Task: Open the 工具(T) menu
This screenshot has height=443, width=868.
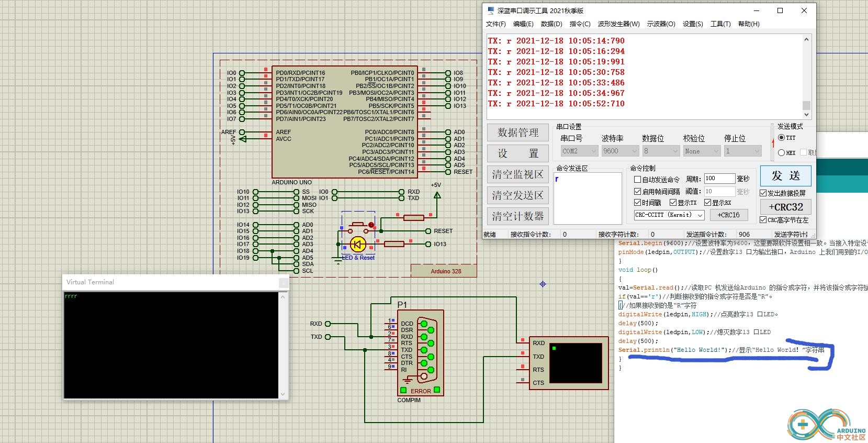Action: (720, 24)
